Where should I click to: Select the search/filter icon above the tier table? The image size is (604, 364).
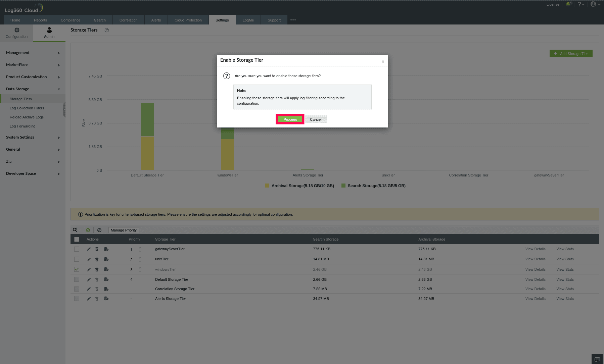click(75, 230)
